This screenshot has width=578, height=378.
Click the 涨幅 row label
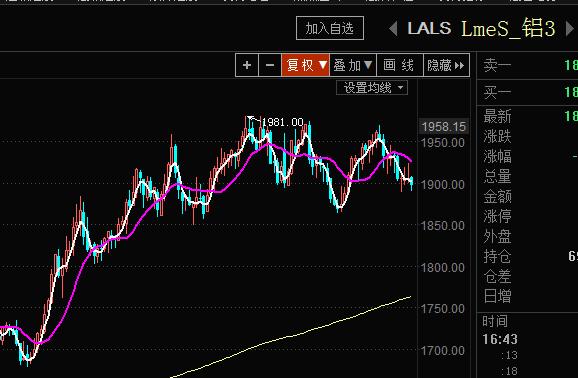[497, 156]
